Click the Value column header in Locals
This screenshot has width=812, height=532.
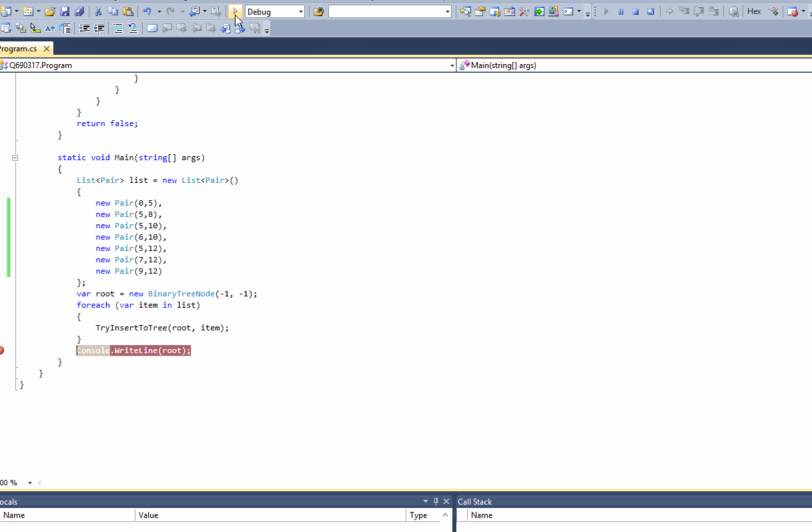point(271,515)
